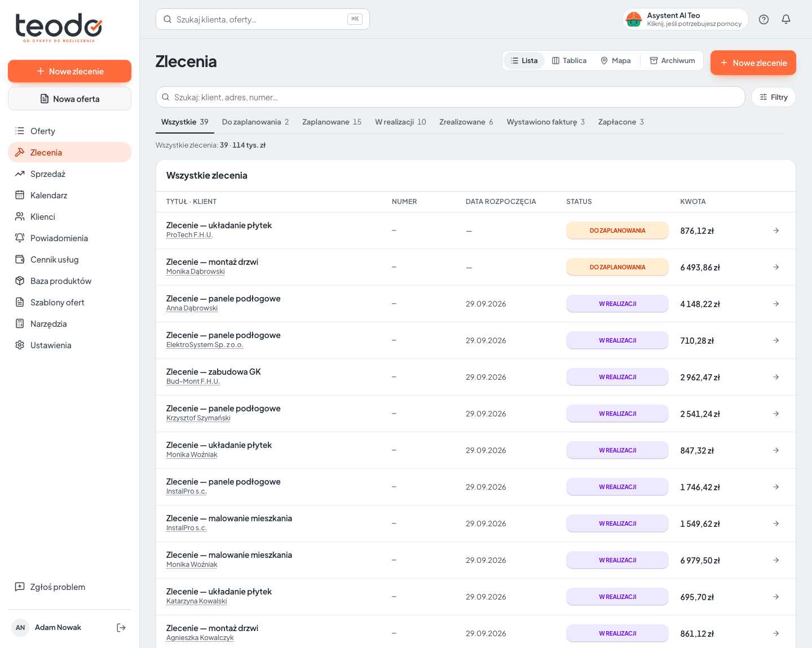This screenshot has width=812, height=648.
Task: Select the Wystawiono fakturę tab
Action: click(545, 122)
